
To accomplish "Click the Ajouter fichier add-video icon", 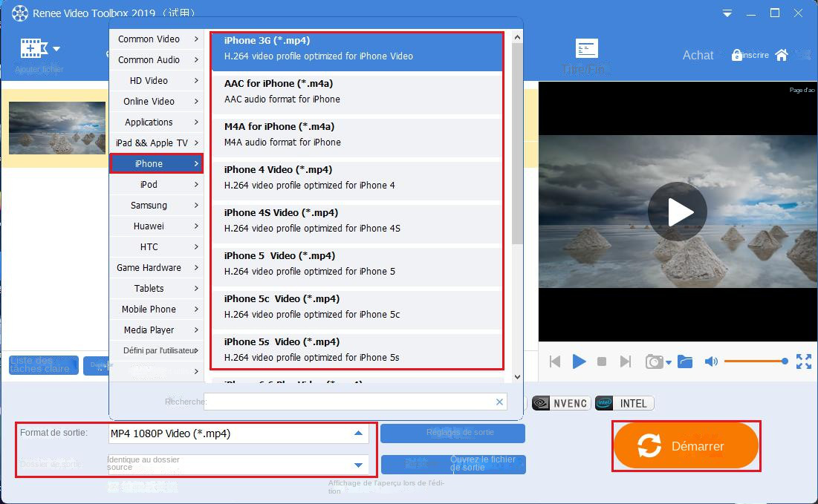I will (32, 49).
